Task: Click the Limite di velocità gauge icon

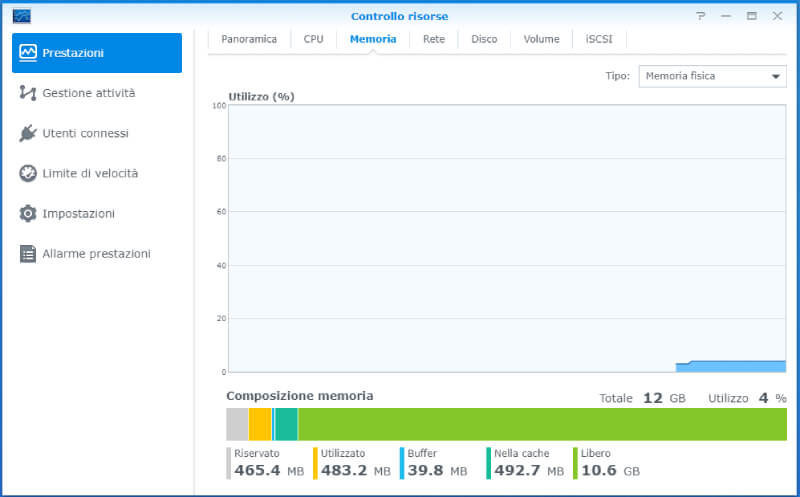Action: 28,173
